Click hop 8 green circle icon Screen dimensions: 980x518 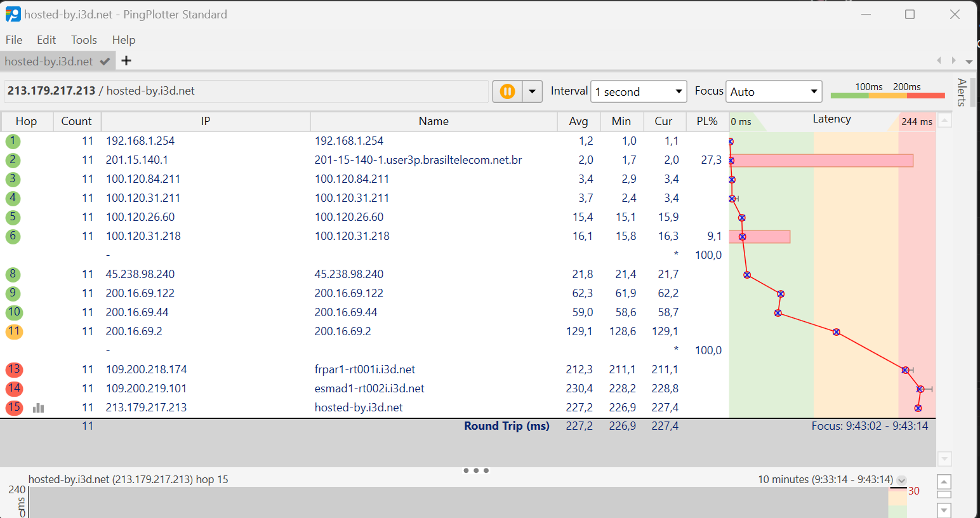tap(13, 274)
